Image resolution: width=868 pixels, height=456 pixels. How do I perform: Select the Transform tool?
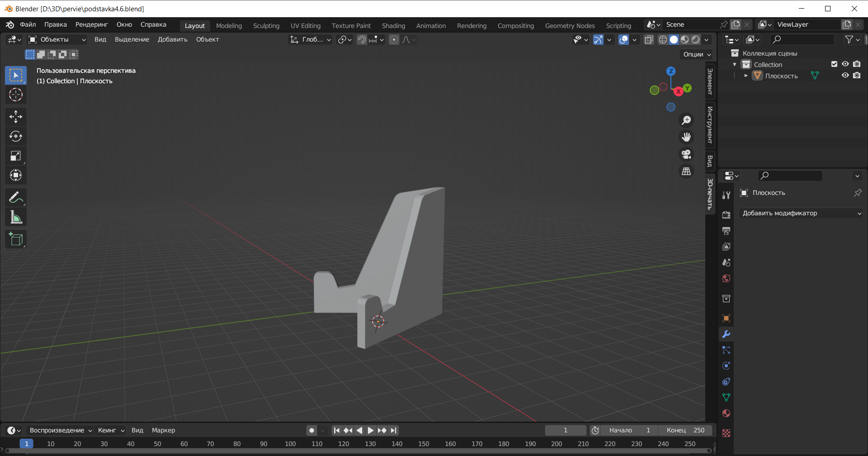tap(16, 176)
